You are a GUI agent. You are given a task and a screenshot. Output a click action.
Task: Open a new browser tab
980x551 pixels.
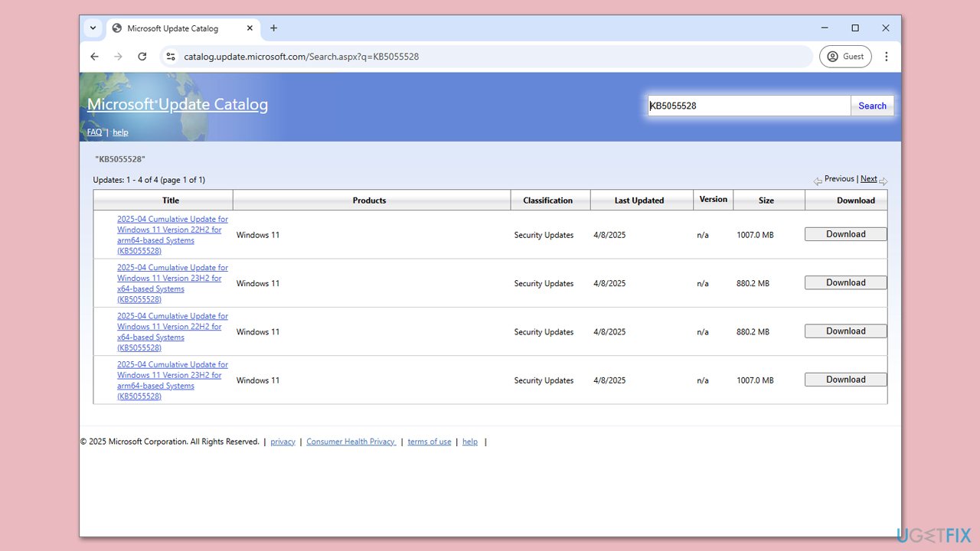pyautogui.click(x=273, y=28)
